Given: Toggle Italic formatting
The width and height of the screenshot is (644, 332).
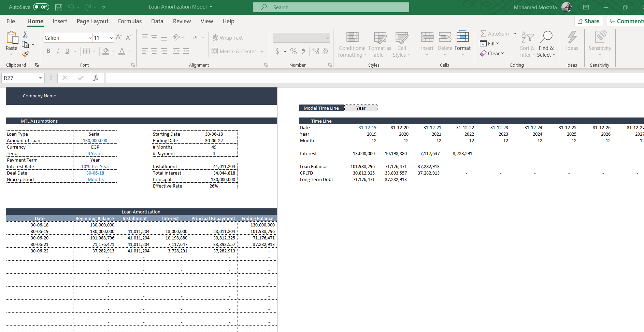Looking at the screenshot, I should click(x=58, y=51).
